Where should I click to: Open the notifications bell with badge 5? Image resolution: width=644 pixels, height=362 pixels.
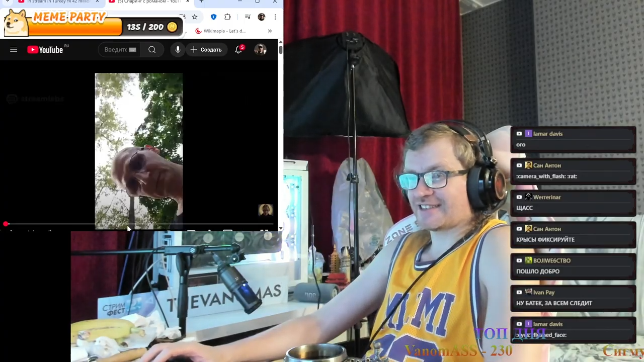pos(239,49)
